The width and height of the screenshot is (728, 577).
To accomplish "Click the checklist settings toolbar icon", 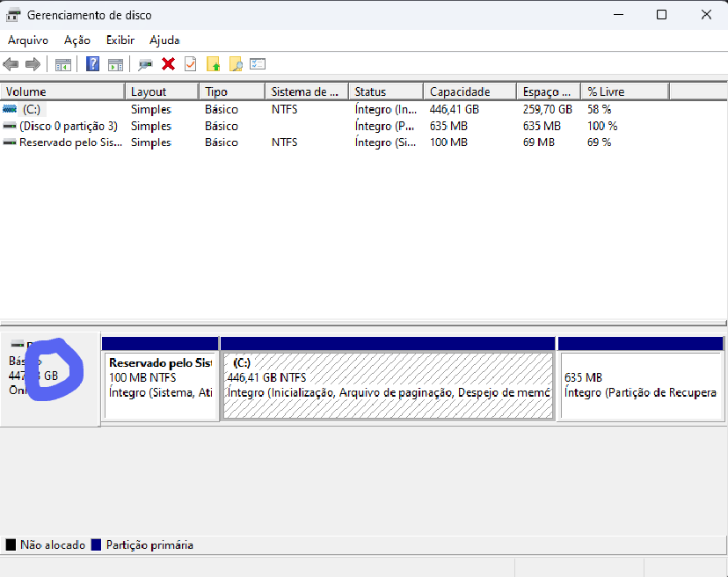I will click(x=258, y=63).
